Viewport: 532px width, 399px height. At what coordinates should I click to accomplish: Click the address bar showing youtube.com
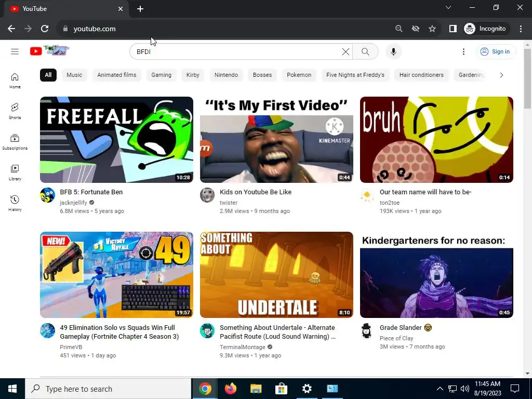[x=224, y=29]
